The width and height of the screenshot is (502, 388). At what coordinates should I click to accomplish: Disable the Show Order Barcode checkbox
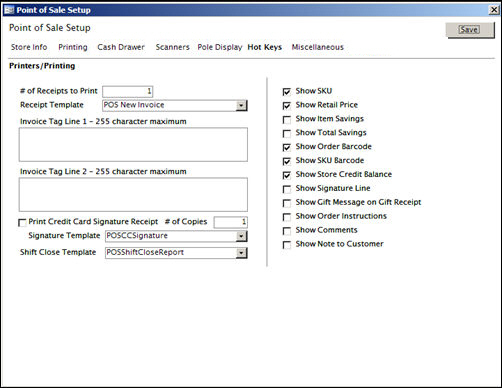click(x=287, y=147)
